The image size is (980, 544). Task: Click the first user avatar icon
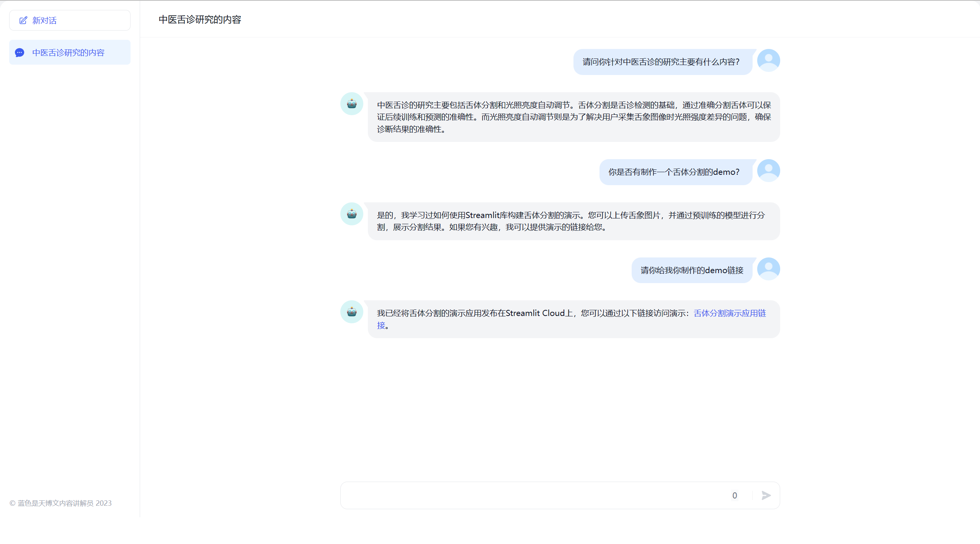coord(768,60)
